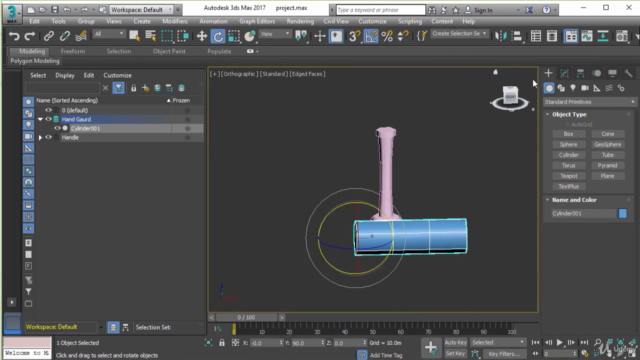Viewport: 640px width, 360px height.
Task: Open the selection filter All dropdown
Action: click(x=109, y=34)
